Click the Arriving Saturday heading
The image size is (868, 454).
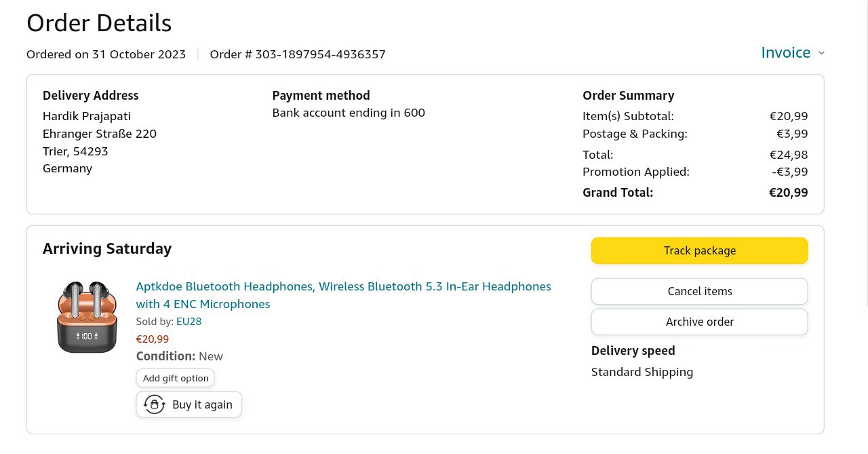click(107, 248)
